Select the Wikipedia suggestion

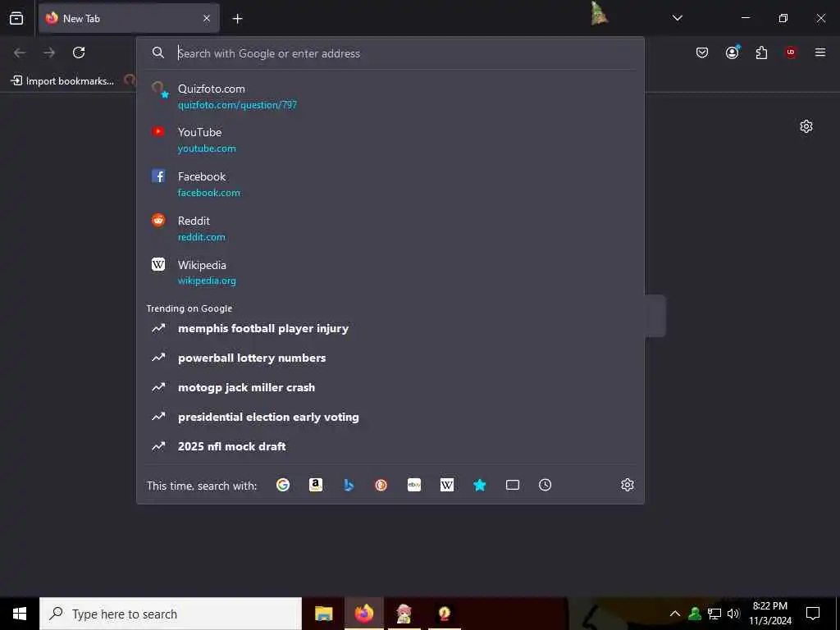(x=390, y=272)
